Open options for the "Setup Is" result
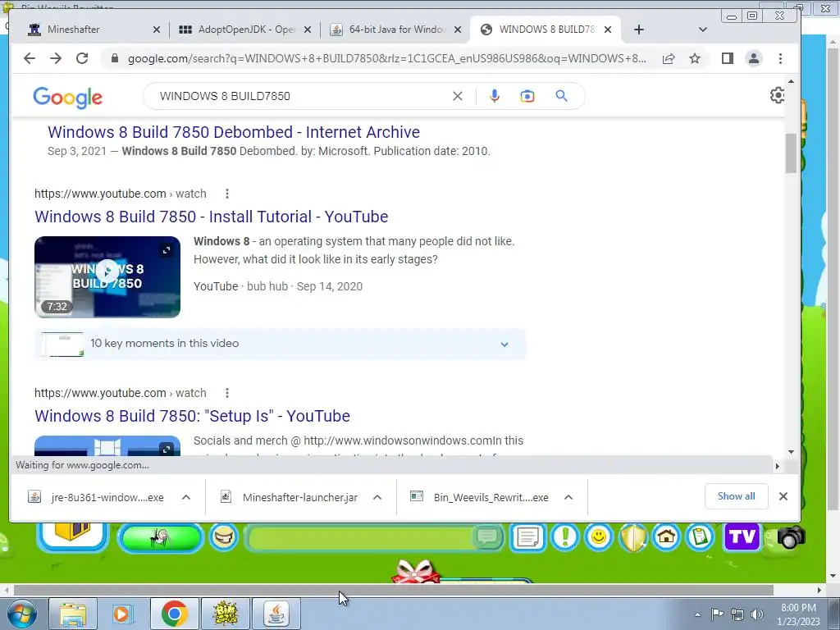The width and height of the screenshot is (840, 630). (x=227, y=393)
